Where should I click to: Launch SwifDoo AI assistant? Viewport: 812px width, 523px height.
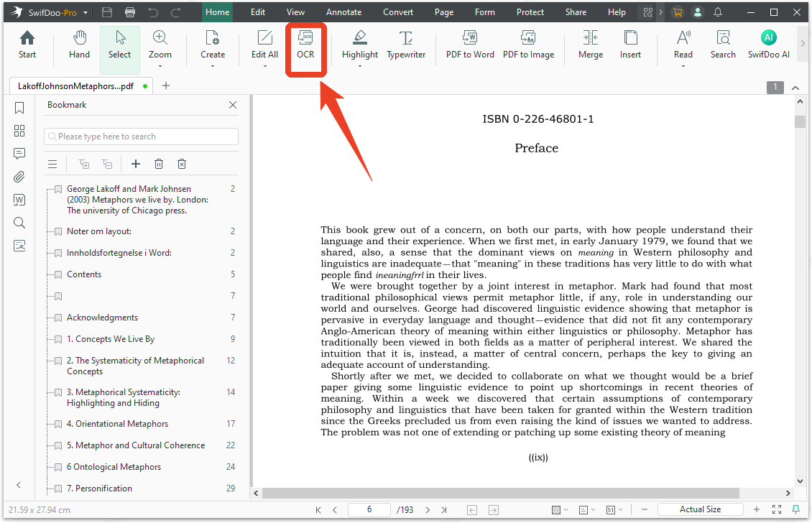tap(768, 45)
